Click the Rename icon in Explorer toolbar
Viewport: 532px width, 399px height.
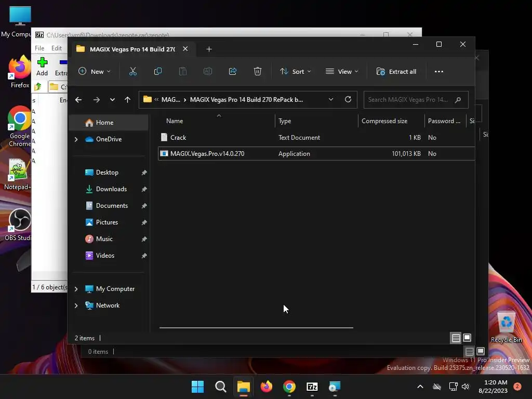click(208, 72)
